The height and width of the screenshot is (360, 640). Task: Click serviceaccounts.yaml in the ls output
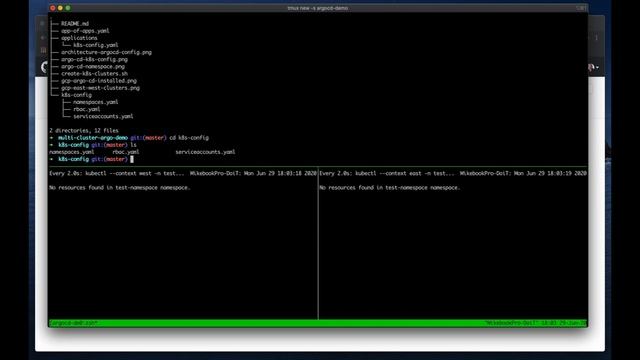205,152
